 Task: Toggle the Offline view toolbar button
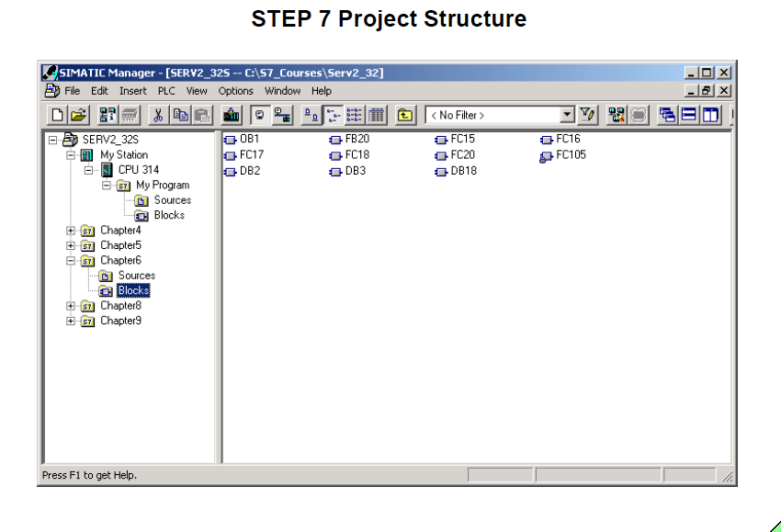260,115
